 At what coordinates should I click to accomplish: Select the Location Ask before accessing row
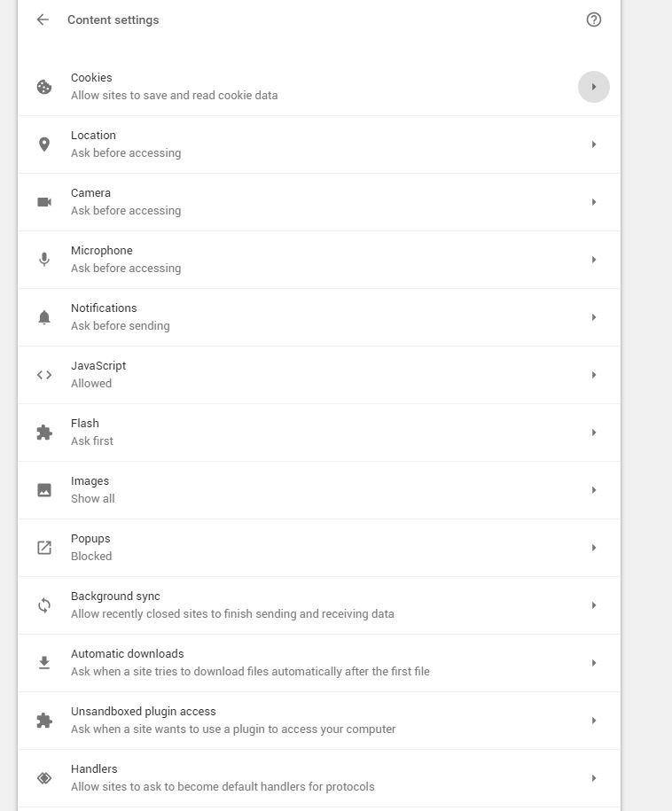pyautogui.click(x=319, y=144)
